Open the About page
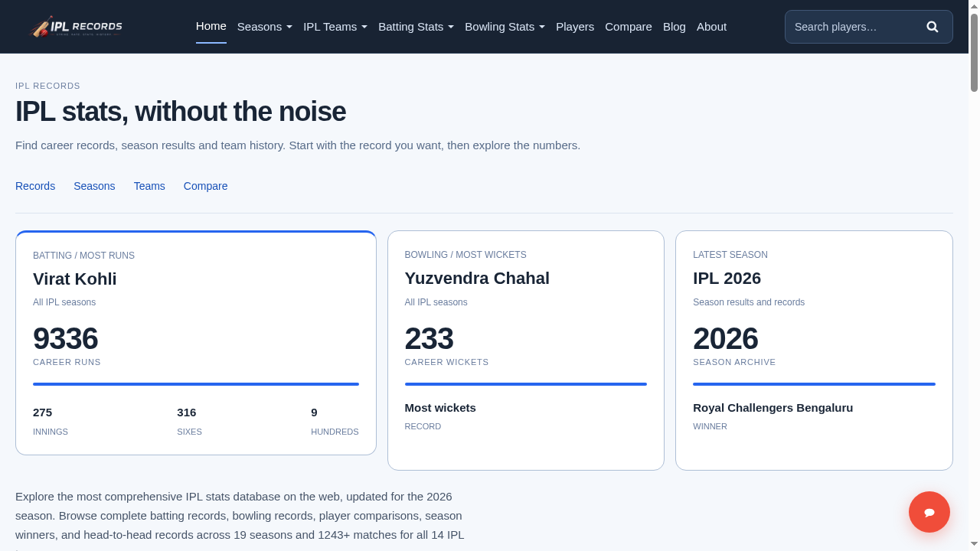 (711, 27)
